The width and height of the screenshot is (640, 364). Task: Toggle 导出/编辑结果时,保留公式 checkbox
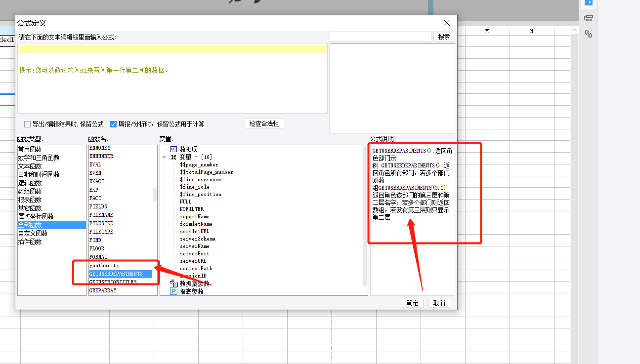pyautogui.click(x=28, y=124)
